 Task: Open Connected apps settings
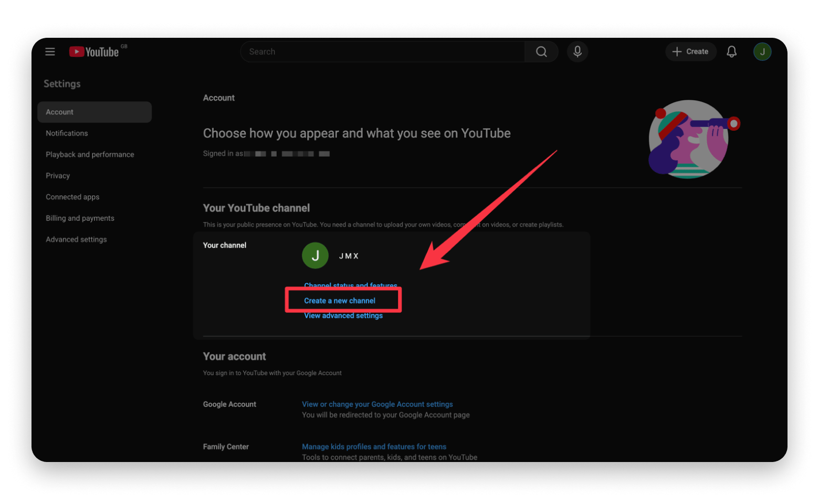pyautogui.click(x=72, y=197)
